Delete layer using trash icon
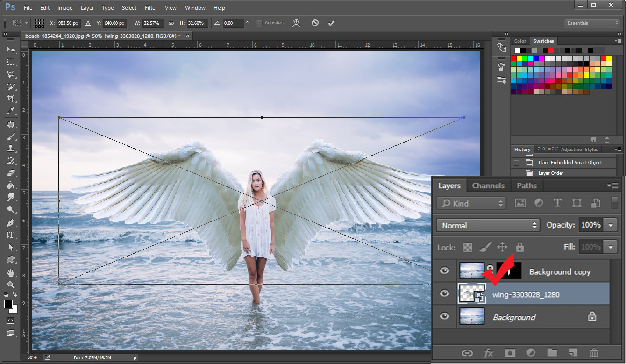 594,353
